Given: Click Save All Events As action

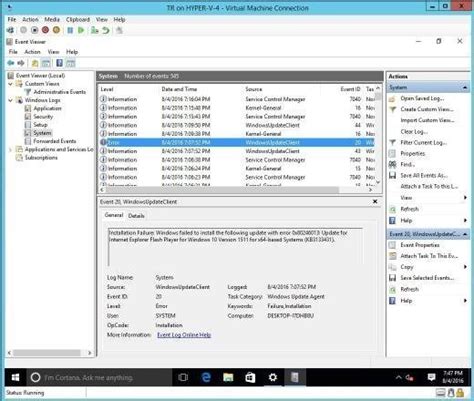Looking at the screenshot, I should point(424,176).
